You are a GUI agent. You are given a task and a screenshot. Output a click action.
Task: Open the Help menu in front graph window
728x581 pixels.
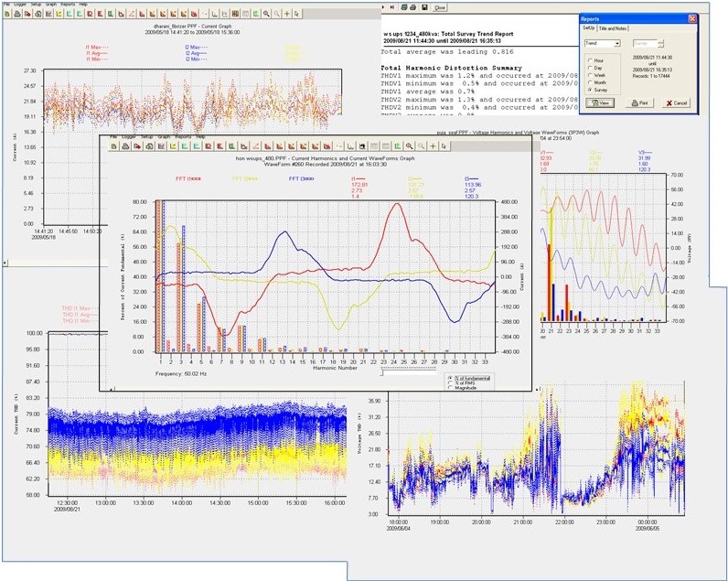click(200, 137)
